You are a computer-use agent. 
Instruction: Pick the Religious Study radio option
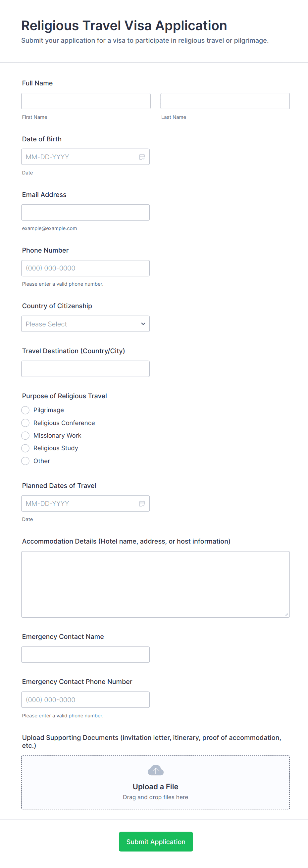[x=25, y=448]
